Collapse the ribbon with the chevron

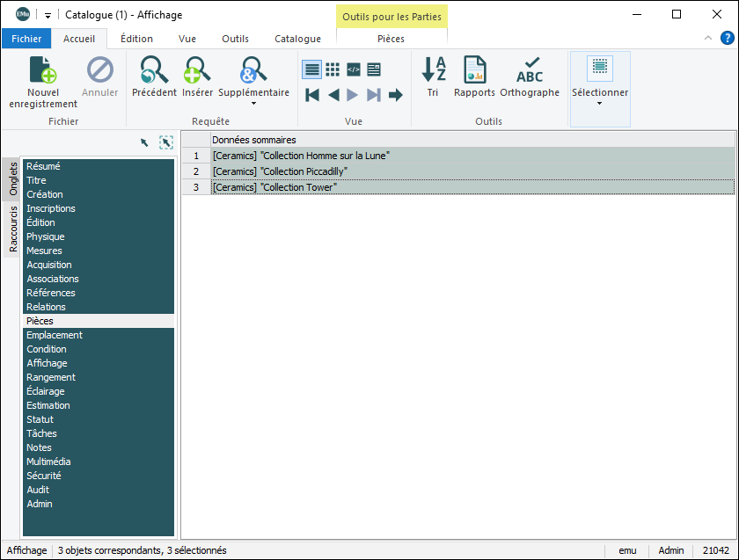pos(709,38)
